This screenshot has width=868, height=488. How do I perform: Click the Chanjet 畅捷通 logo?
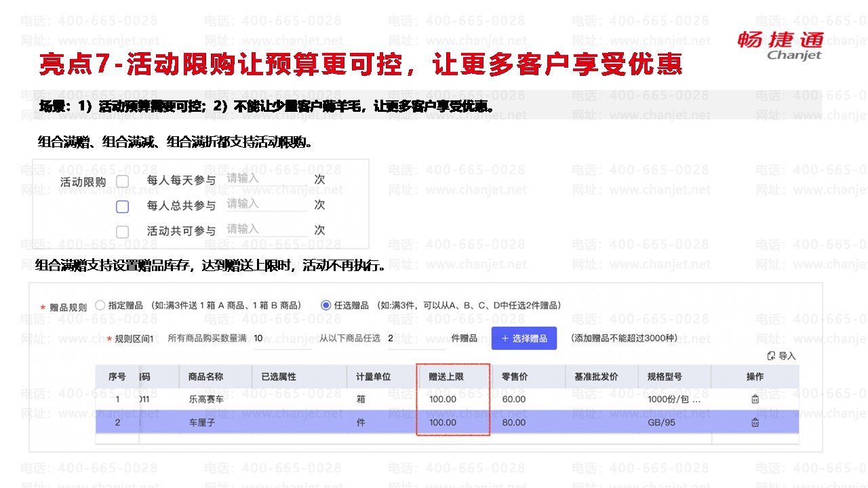(781, 45)
